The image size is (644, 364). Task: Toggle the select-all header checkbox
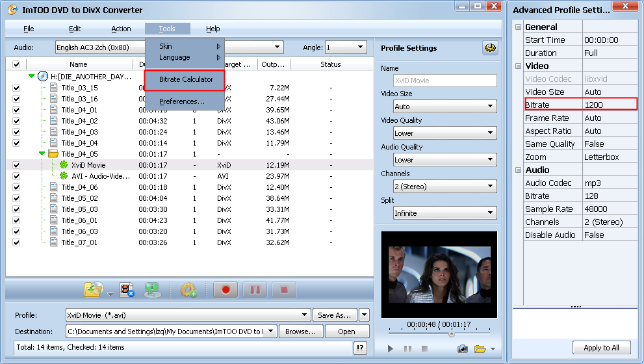16,64
